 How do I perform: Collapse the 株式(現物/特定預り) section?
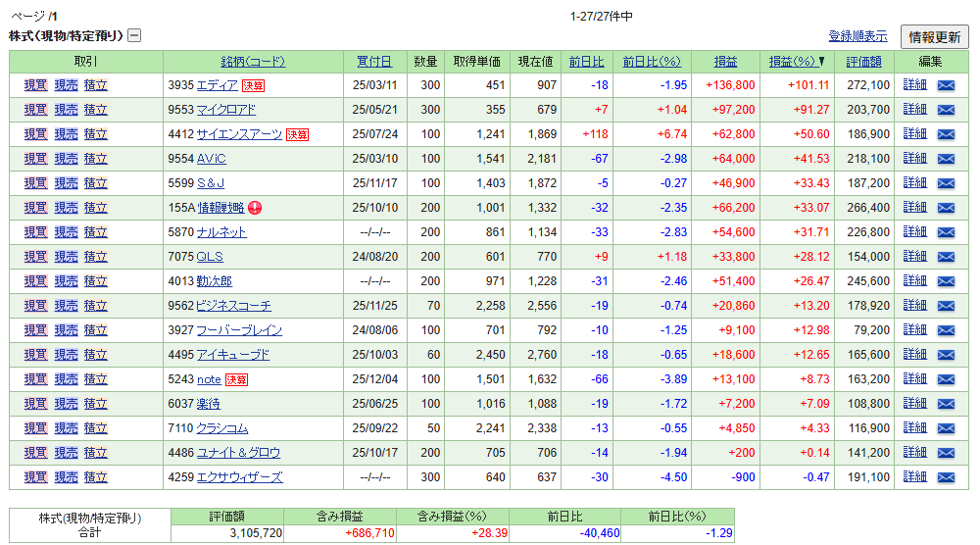pyautogui.click(x=134, y=36)
